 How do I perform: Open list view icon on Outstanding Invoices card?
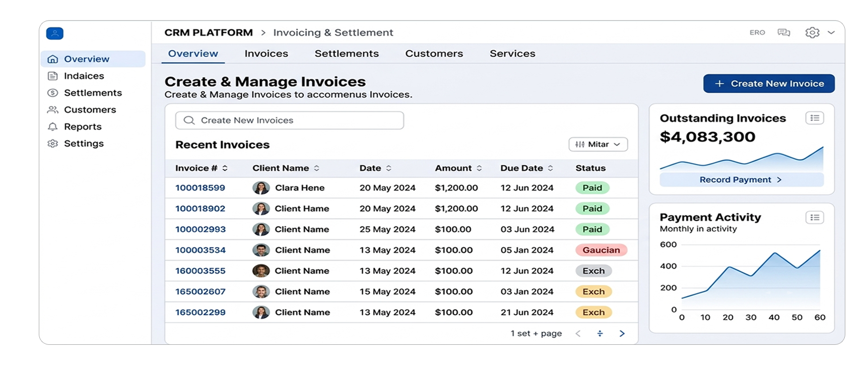pyautogui.click(x=815, y=118)
